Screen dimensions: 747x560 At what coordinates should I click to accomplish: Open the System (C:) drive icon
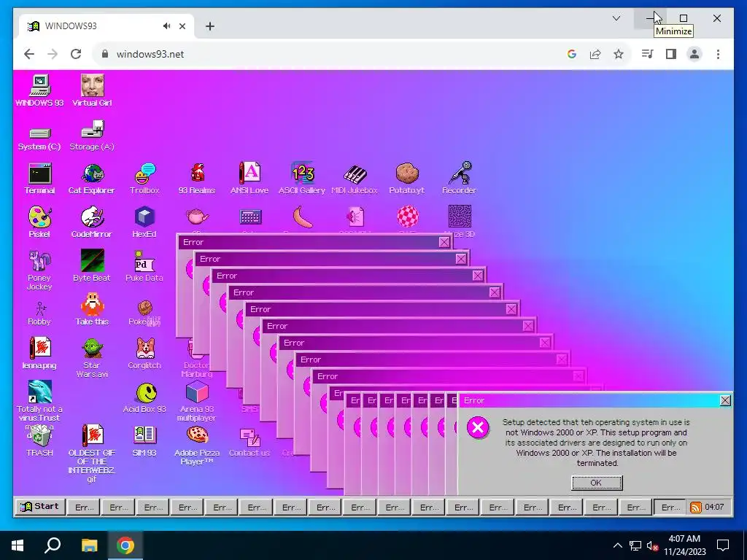click(x=39, y=139)
